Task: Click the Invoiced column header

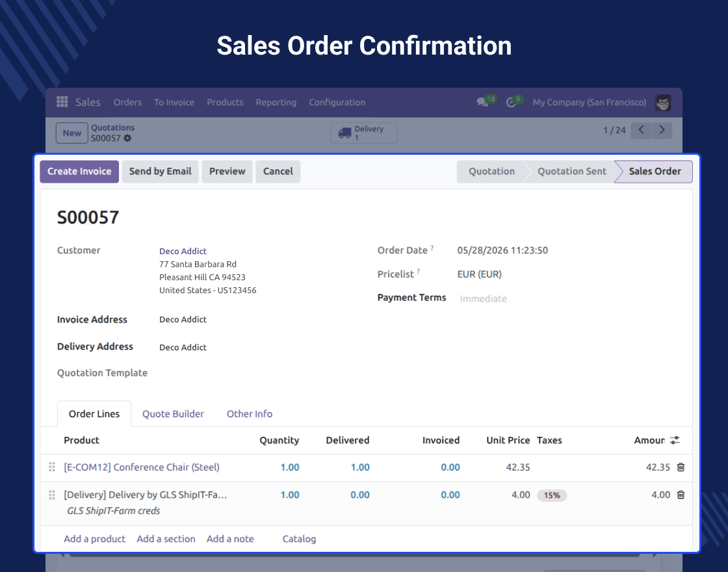Action: (441, 440)
